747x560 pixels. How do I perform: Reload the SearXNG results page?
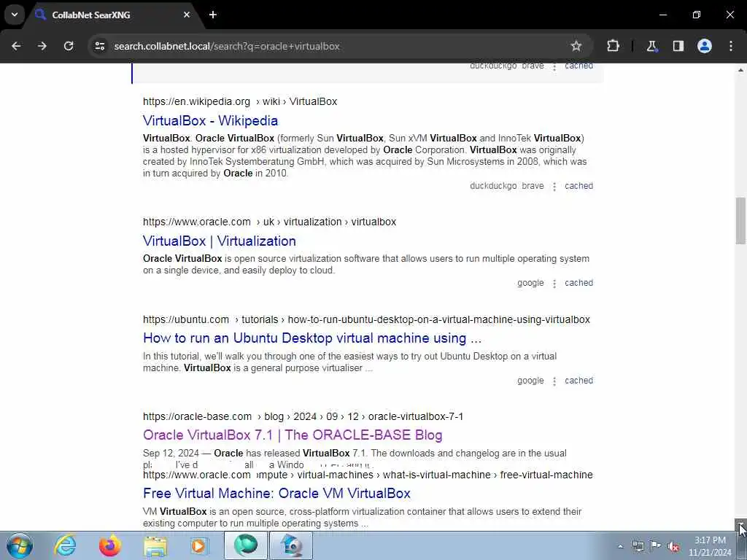(x=69, y=46)
